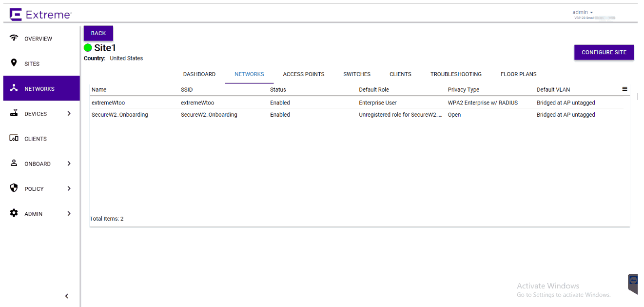Click the WPA2 Enterprise w/ RADIUS cell
This screenshot has width=644, height=307.
(483, 103)
